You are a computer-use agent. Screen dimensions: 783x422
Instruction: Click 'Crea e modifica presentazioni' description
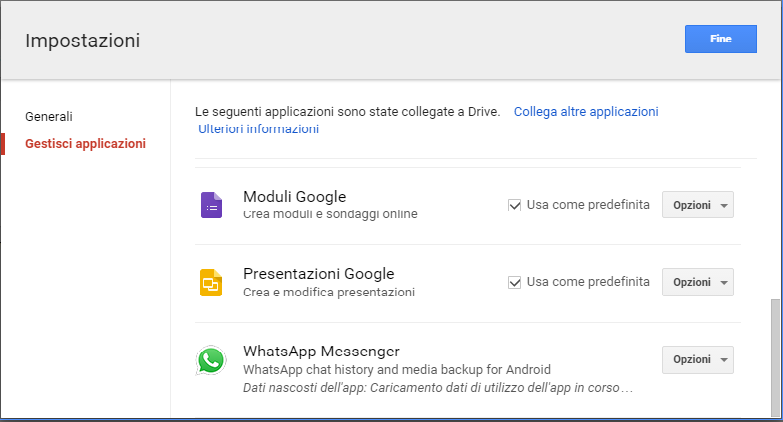tap(329, 292)
